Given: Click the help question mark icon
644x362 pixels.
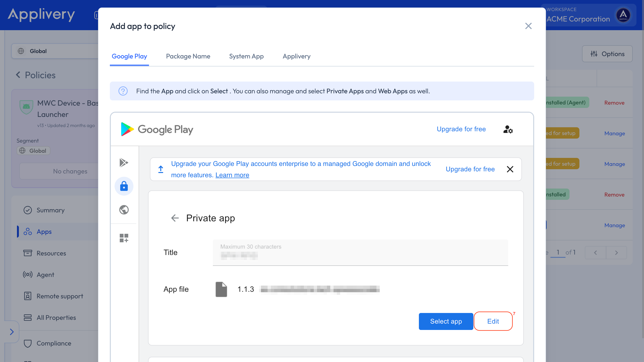Looking at the screenshot, I should coord(123,91).
